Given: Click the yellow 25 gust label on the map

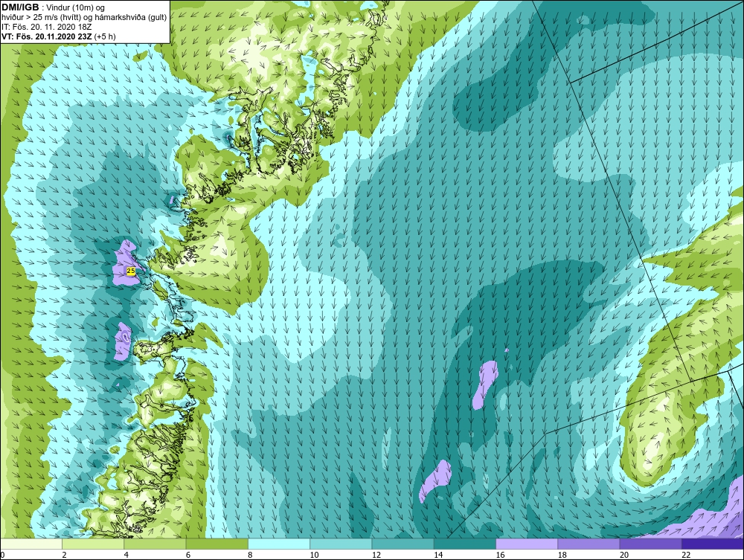Looking at the screenshot, I should click(131, 271).
